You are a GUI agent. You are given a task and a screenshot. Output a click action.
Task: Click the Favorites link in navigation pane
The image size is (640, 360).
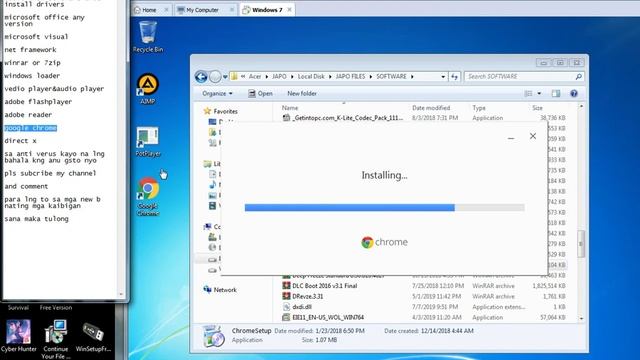pyautogui.click(x=225, y=111)
